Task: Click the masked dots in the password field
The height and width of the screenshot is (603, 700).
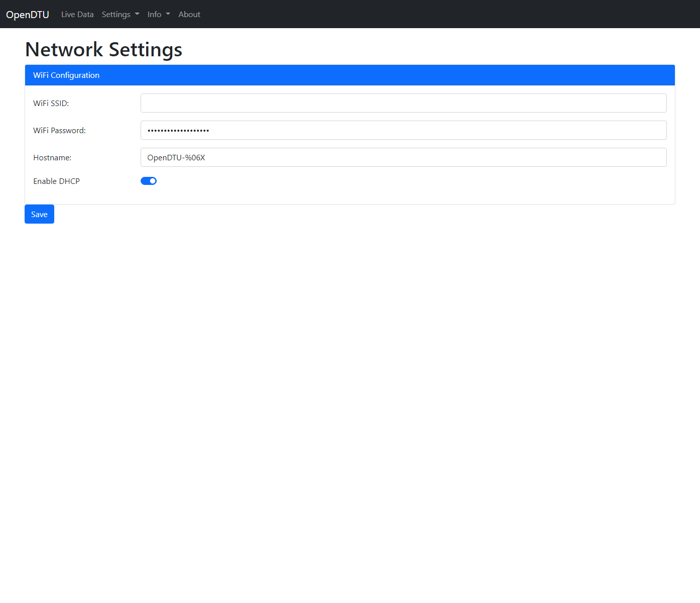Action: pyautogui.click(x=178, y=131)
